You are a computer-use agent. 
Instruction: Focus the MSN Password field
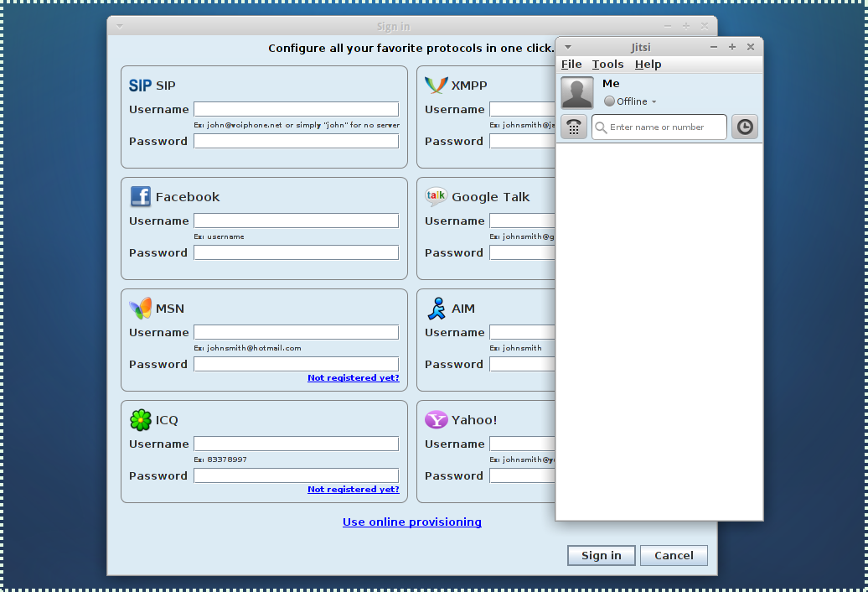tap(296, 364)
